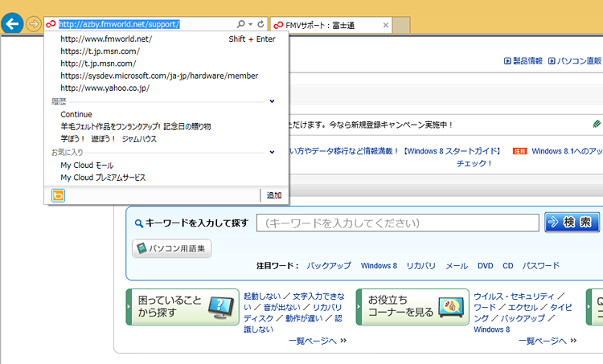Screen dimensions: 603x364
Task: Click the バックアップ hot keyword link
Action: [x=328, y=266]
